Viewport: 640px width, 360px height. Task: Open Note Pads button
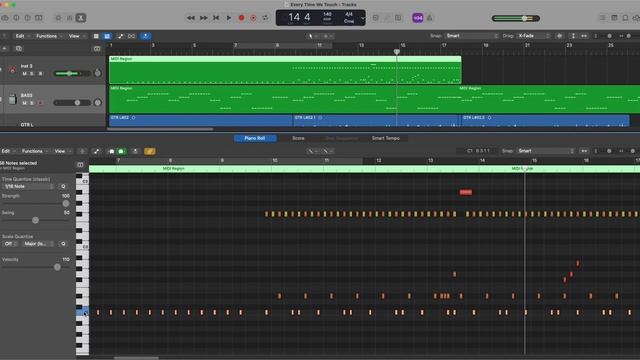point(614,18)
